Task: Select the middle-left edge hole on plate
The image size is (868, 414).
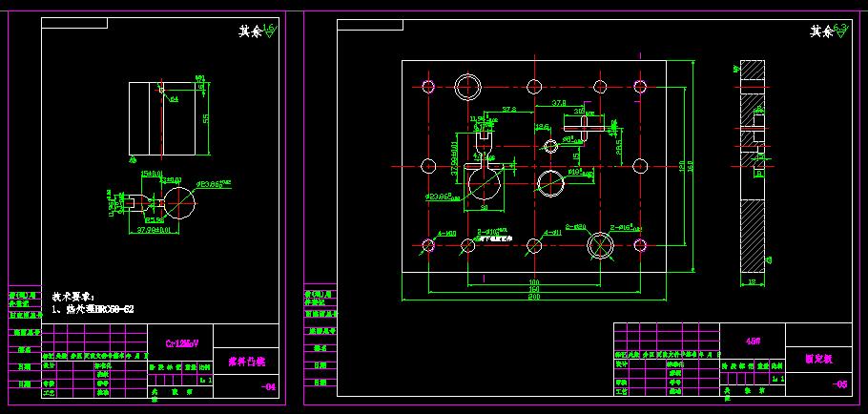Action: (428, 165)
